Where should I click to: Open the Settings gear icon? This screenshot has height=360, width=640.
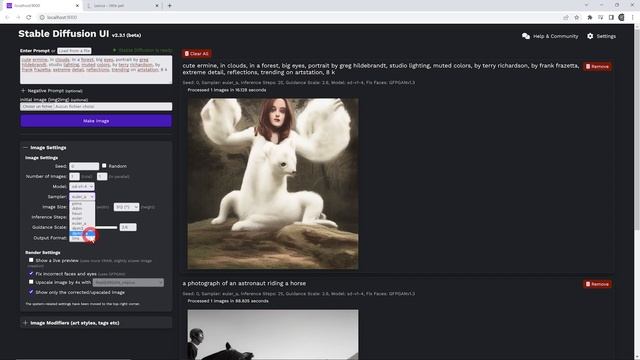(x=590, y=36)
